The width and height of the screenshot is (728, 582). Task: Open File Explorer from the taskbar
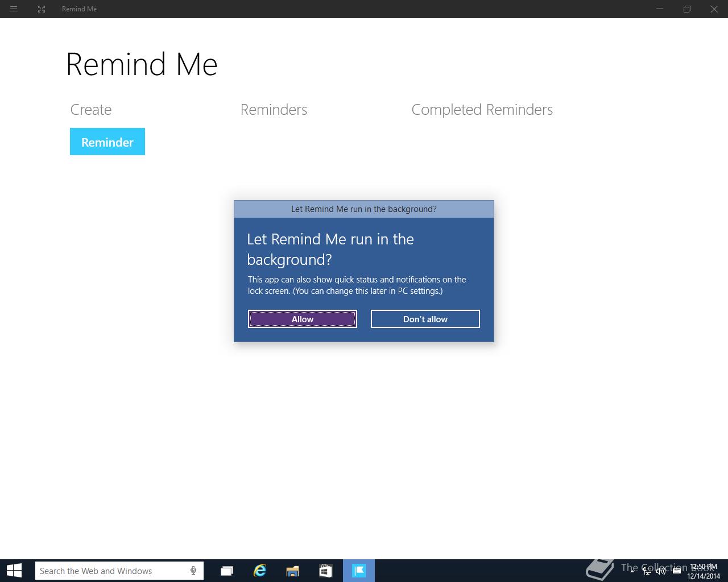[x=292, y=571]
